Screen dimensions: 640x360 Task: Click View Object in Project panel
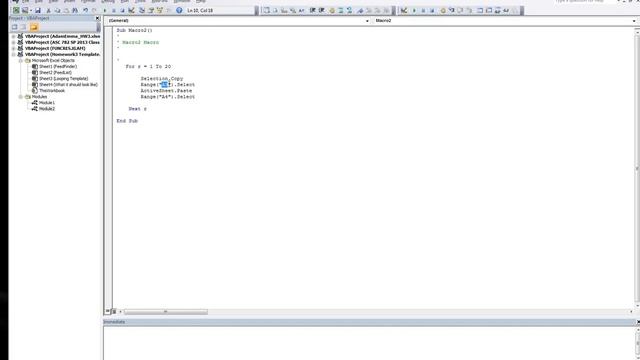(x=23, y=27)
